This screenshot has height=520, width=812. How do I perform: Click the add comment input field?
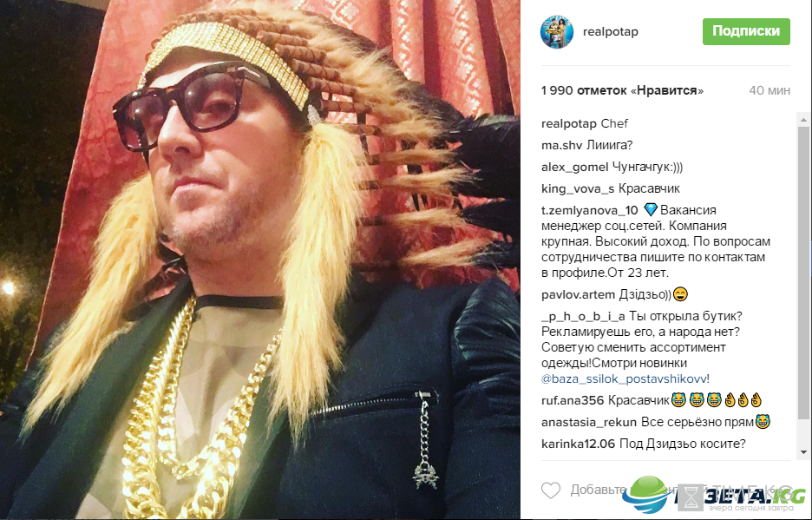[x=678, y=490]
